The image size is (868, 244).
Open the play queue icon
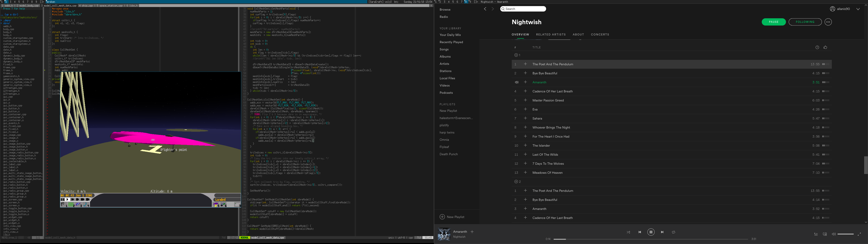pos(816,234)
